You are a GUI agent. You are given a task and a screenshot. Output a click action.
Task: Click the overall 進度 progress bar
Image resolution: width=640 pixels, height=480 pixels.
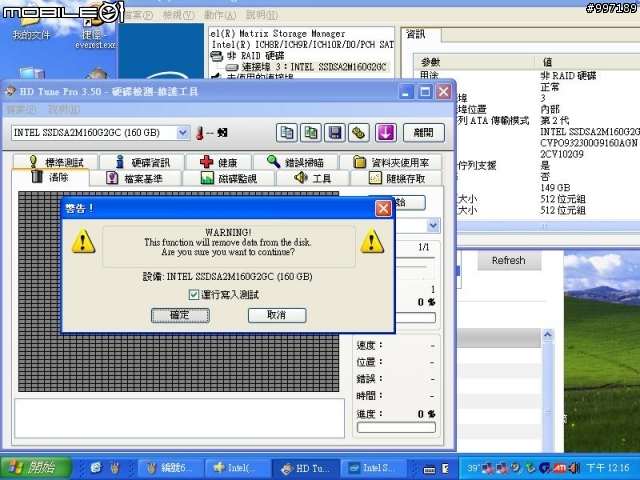(x=396, y=427)
